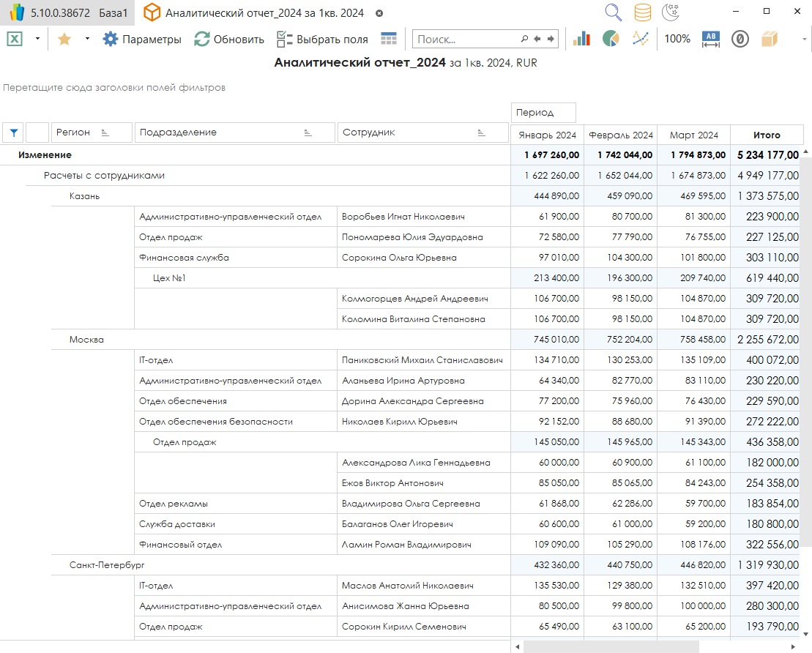Click the database icon in title bar
The image size is (812, 653).
[642, 12]
